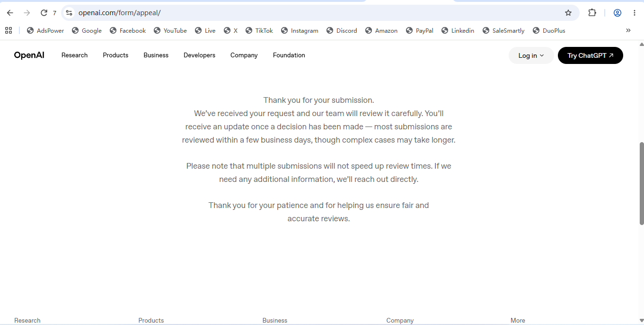Open the Chrome three-dot menu
This screenshot has height=325, width=644.
click(635, 13)
